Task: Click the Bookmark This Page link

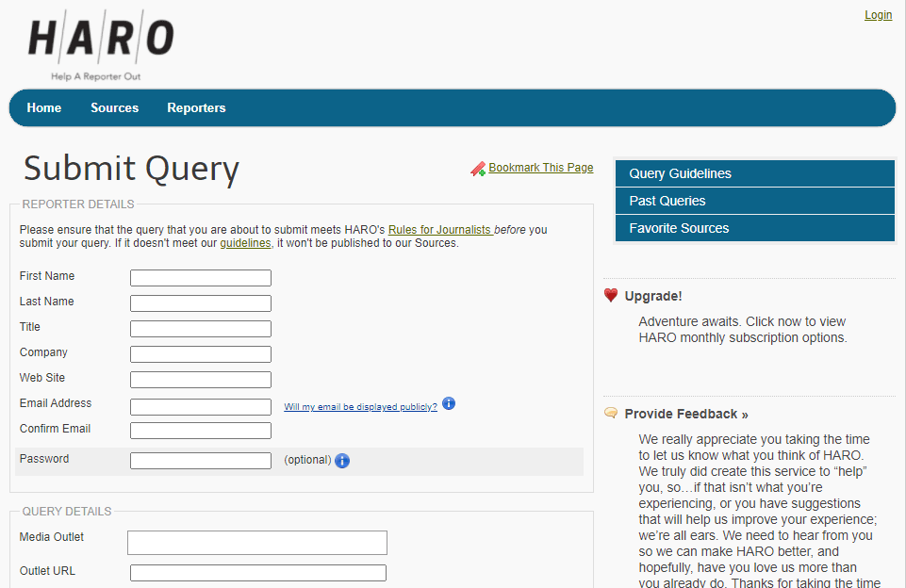Action: pos(541,168)
